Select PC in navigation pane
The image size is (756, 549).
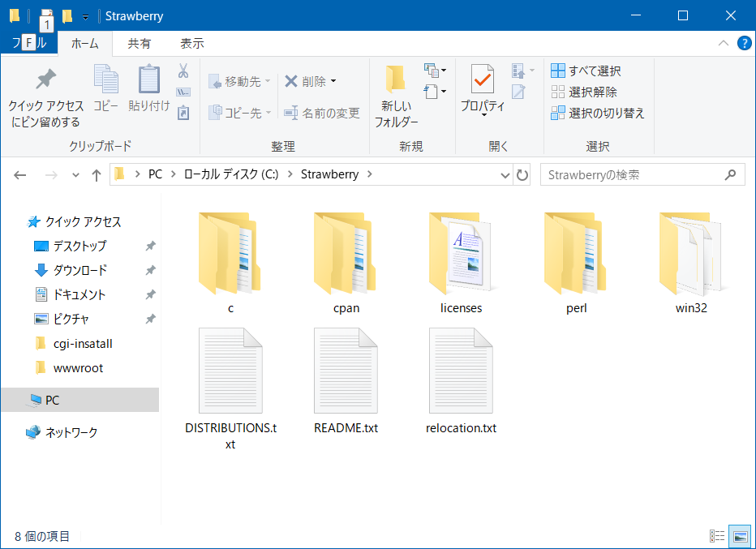click(x=80, y=400)
